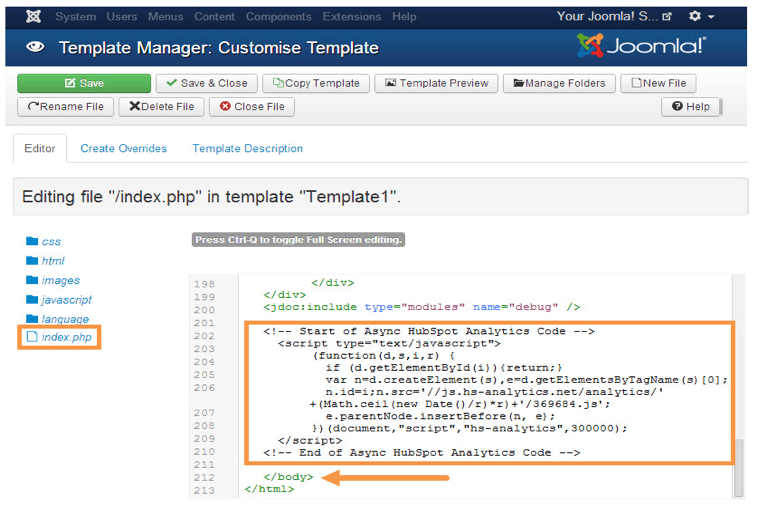Click the Joomla logo icon in top menu
Image resolution: width=758 pixels, height=514 pixels.
[33, 16]
